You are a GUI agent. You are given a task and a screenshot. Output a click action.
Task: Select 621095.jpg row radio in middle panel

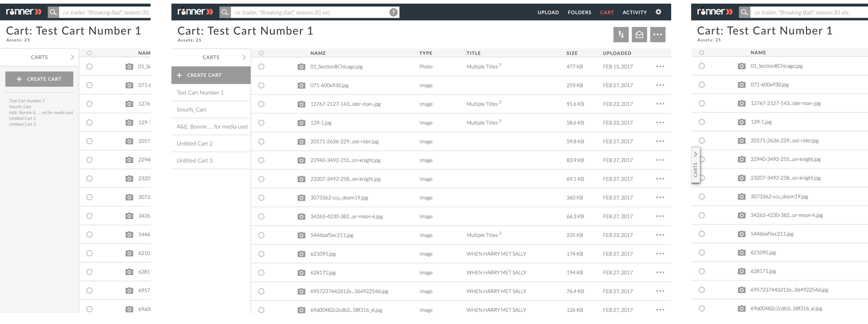tap(261, 254)
